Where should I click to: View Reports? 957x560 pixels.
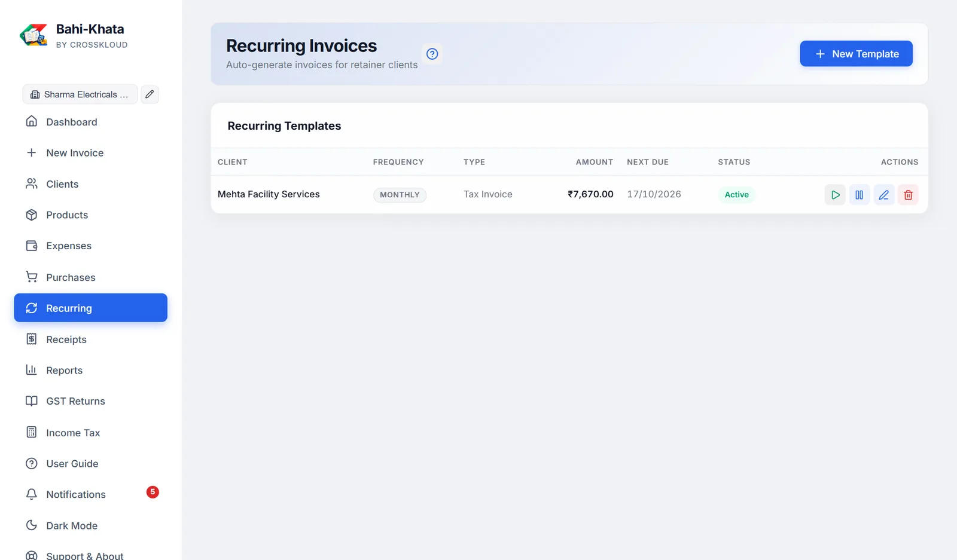coord(91,371)
